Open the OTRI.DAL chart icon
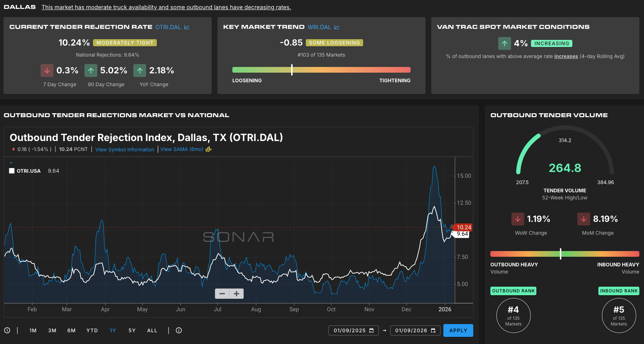The height and width of the screenshot is (344, 644). coord(187,27)
